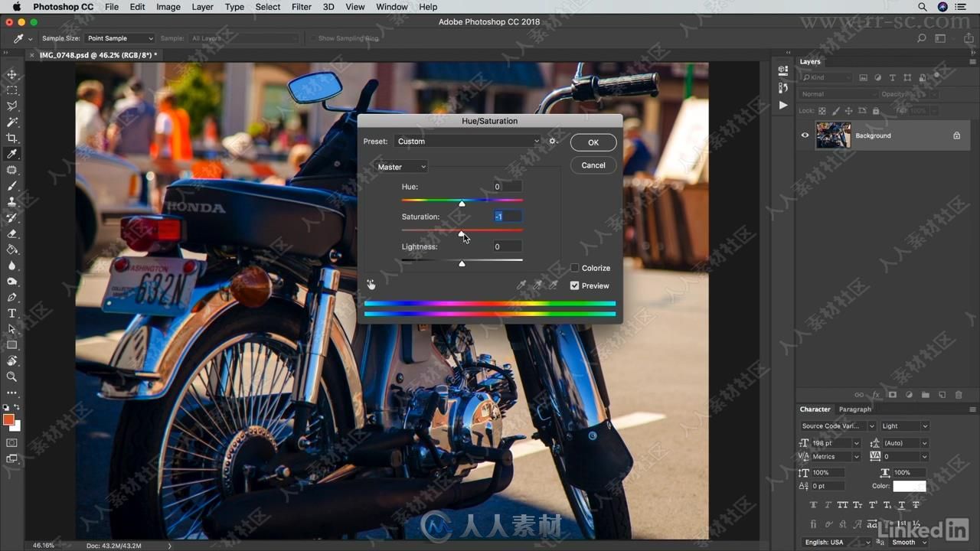
Task: Open preset options gear in Hue/Saturation
Action: 553,141
